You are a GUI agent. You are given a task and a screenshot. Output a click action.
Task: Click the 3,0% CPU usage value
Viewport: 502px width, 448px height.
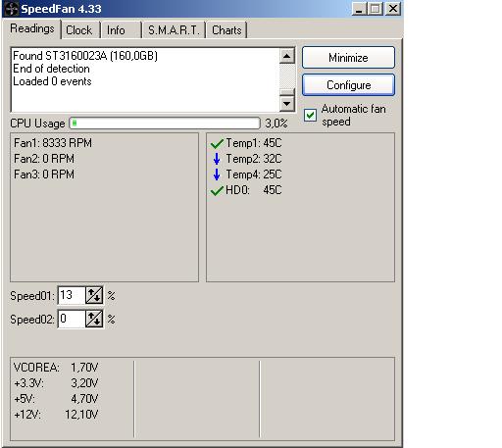coord(276,124)
